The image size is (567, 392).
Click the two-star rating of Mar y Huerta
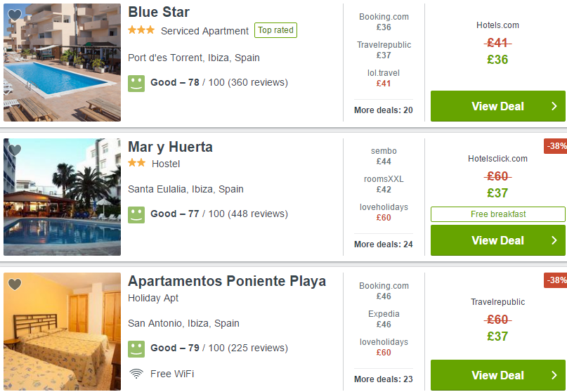pyautogui.click(x=137, y=163)
